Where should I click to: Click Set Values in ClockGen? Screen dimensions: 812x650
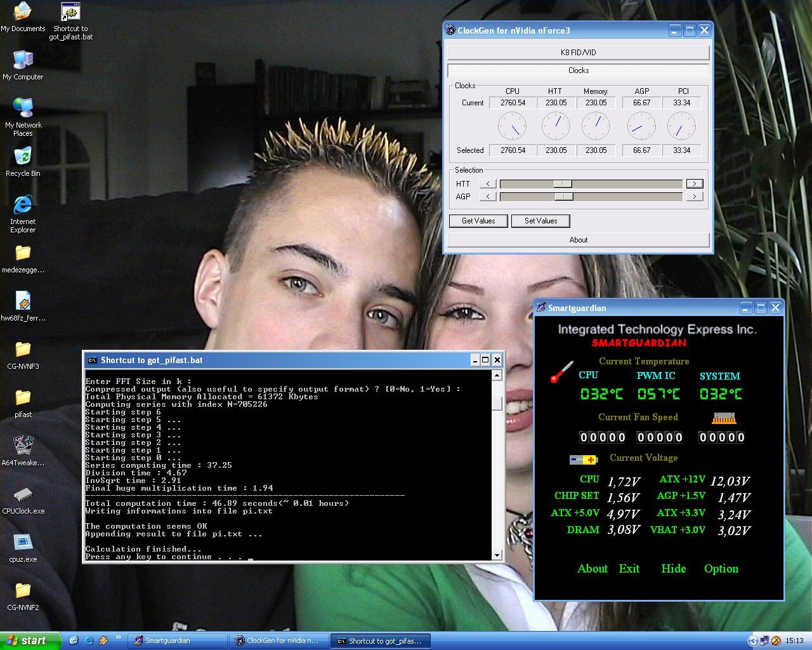tap(540, 221)
